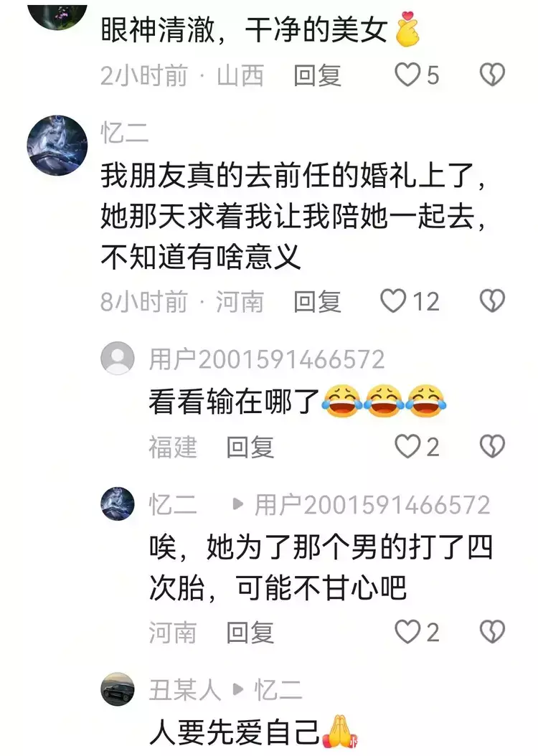
Task: Reply to 忆二's 河南 sub-comment
Action: pos(250,632)
